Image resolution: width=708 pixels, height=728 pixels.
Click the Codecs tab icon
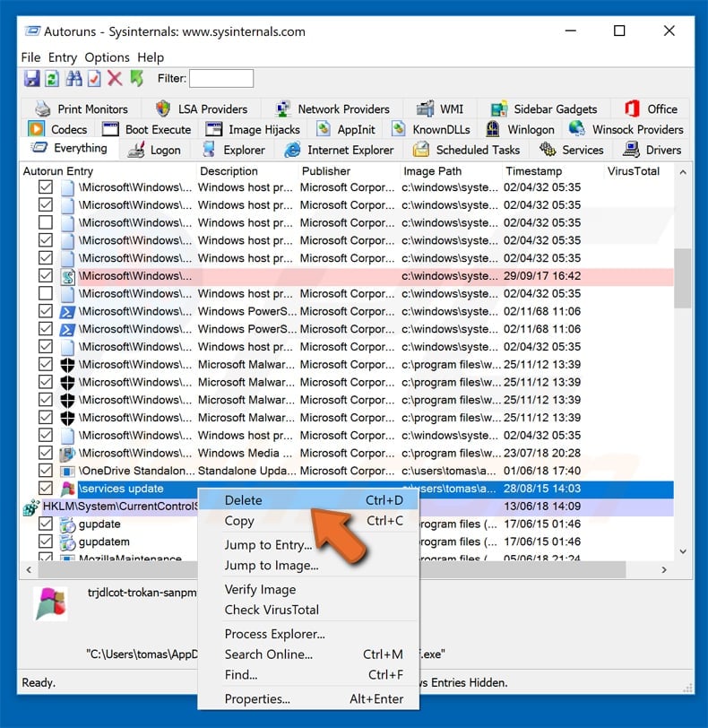(x=36, y=129)
